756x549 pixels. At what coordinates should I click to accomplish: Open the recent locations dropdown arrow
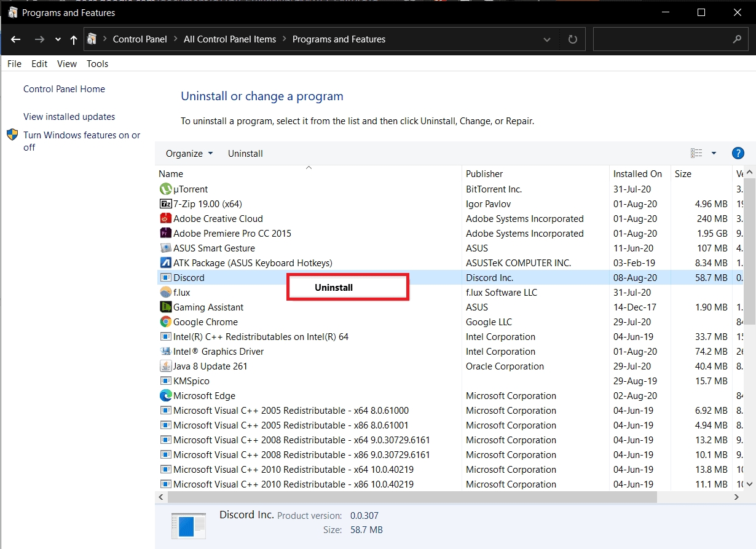point(58,39)
